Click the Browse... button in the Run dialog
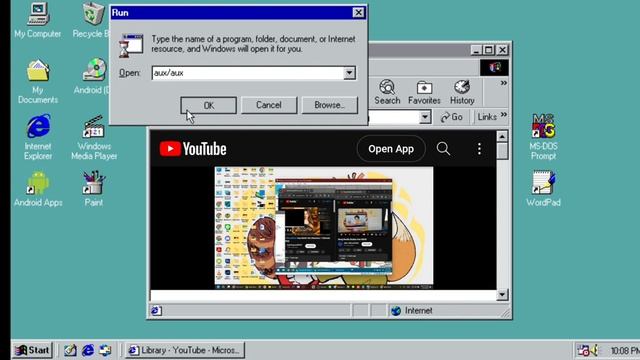The height and width of the screenshot is (360, 640). tap(329, 105)
